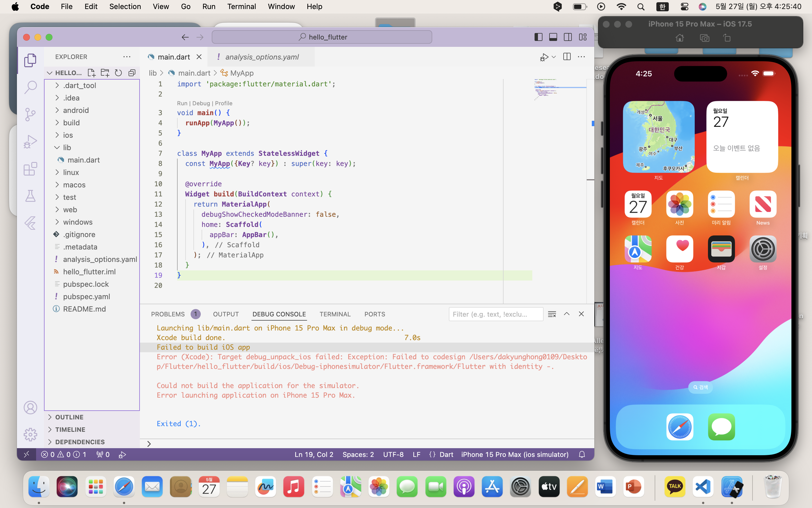Go to simulator Home screen button

[680, 38]
